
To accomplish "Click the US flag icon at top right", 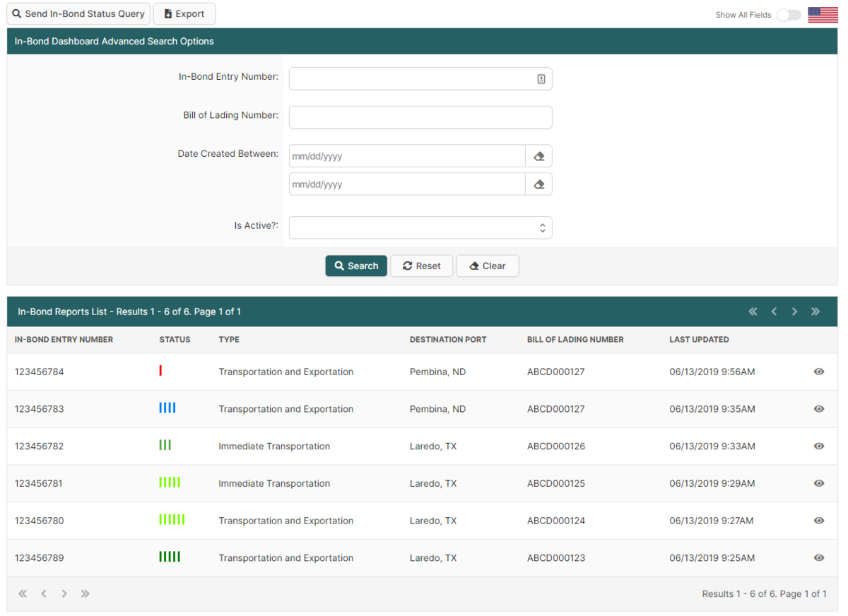I will pyautogui.click(x=822, y=13).
